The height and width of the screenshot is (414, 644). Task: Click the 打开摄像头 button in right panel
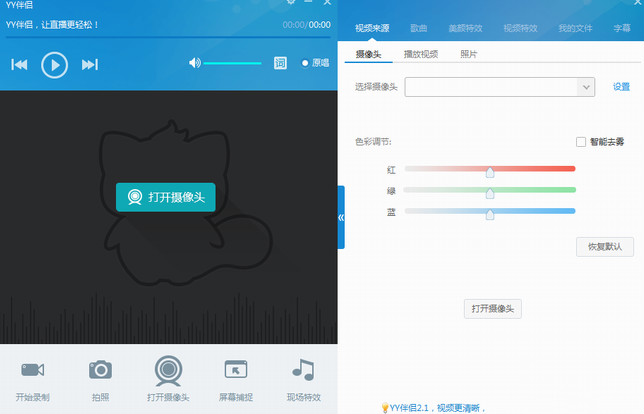tap(493, 309)
